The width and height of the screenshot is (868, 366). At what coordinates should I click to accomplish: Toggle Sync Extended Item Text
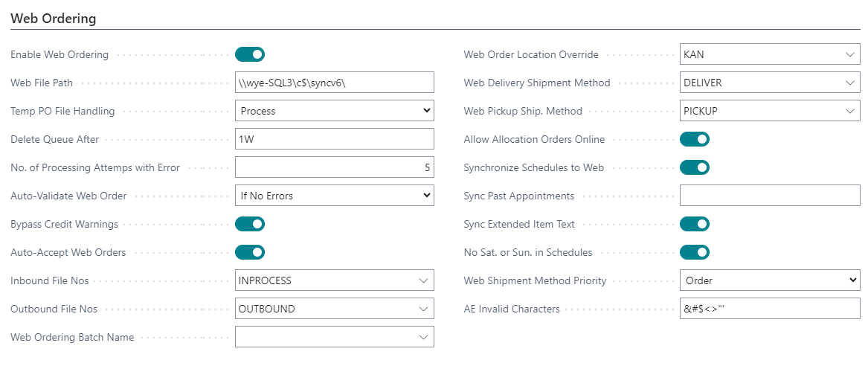pos(695,224)
